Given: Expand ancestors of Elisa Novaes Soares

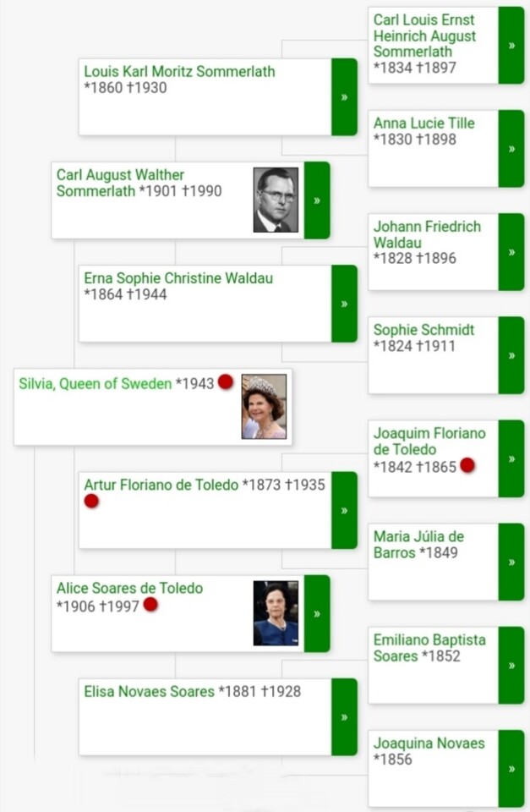Looking at the screenshot, I should 344,716.
